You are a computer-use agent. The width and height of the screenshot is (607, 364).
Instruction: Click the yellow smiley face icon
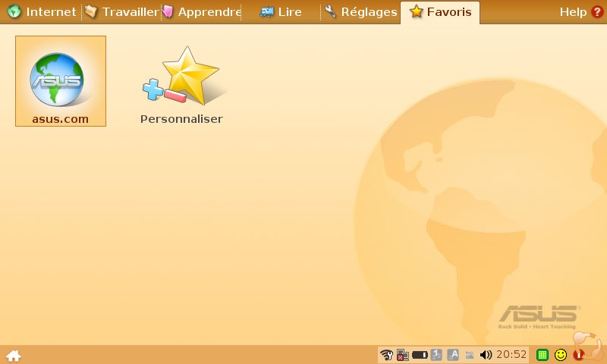(x=561, y=355)
